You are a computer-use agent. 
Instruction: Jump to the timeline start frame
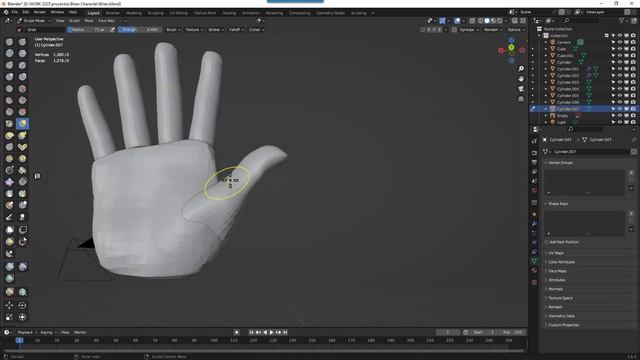pyautogui.click(x=251, y=332)
